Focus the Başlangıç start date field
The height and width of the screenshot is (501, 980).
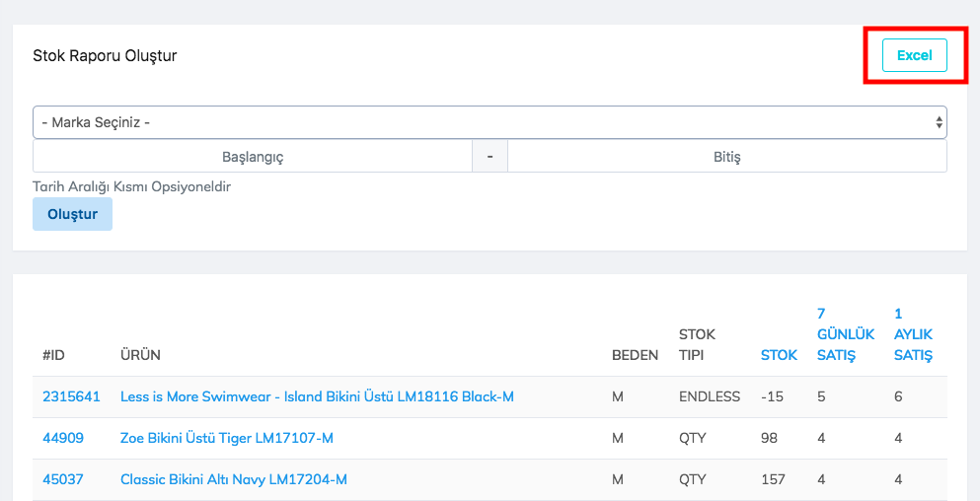[253, 157]
